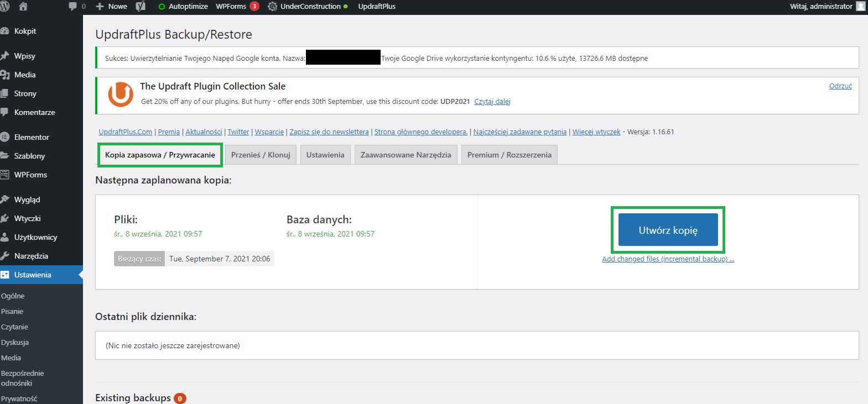Viewport: 868px width, 404px height.
Task: Click the Baza danych scheduled date text
Action: click(330, 234)
